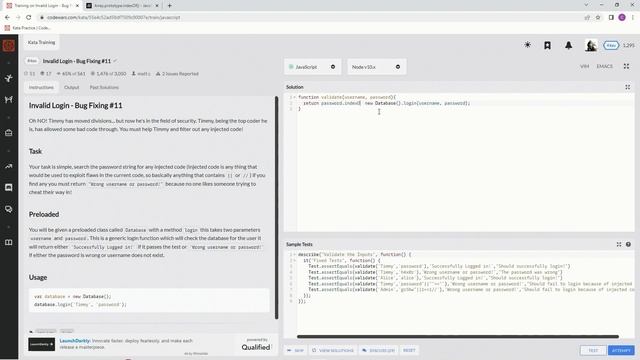Click the Usage heading
Image resolution: width=640 pixels, height=360 pixels.
[38, 277]
